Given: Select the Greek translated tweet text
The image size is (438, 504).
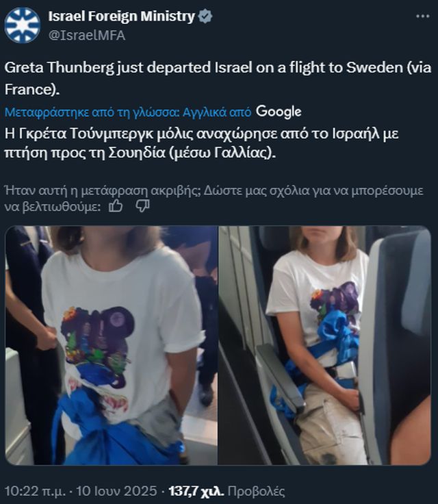Looking at the screenshot, I should pos(201,143).
